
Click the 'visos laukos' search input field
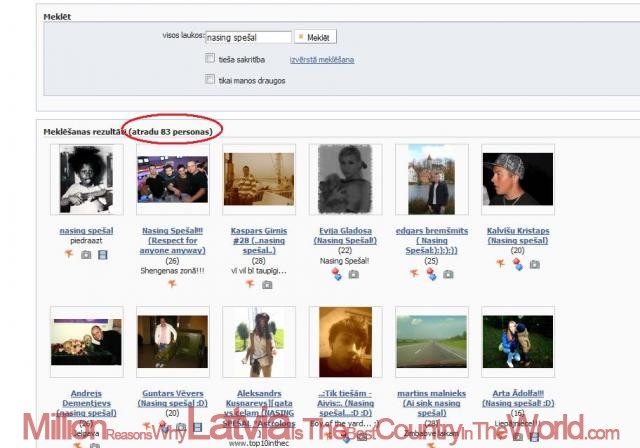pyautogui.click(x=248, y=37)
